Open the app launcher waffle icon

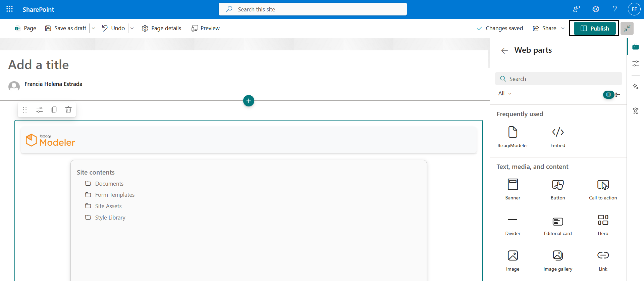(x=9, y=9)
